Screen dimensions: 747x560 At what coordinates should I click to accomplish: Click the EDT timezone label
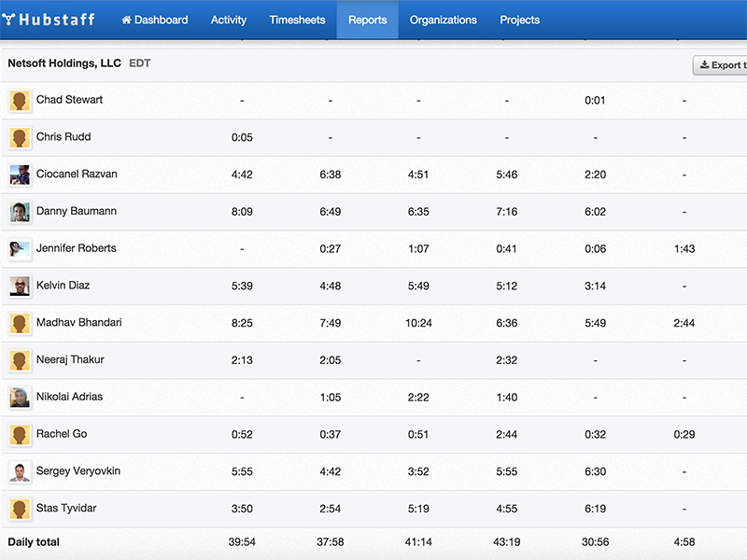(x=139, y=63)
